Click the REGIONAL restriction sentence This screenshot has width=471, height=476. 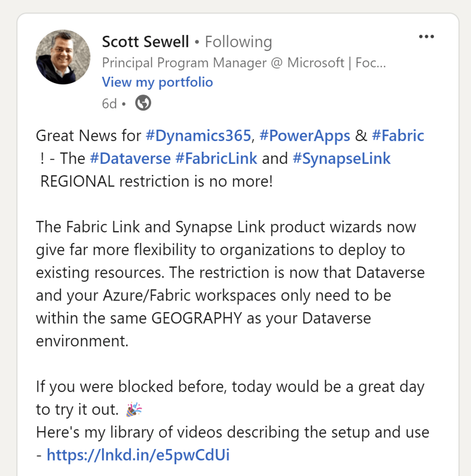pos(156,181)
